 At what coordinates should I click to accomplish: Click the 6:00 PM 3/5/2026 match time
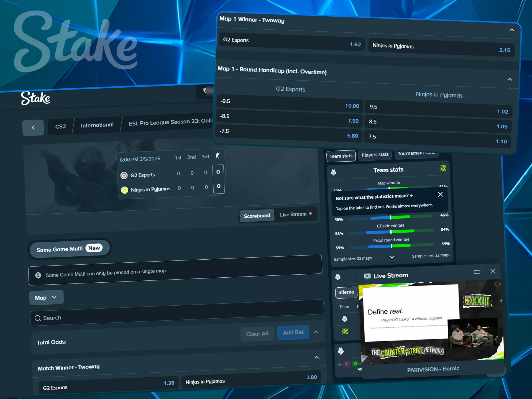pyautogui.click(x=140, y=159)
